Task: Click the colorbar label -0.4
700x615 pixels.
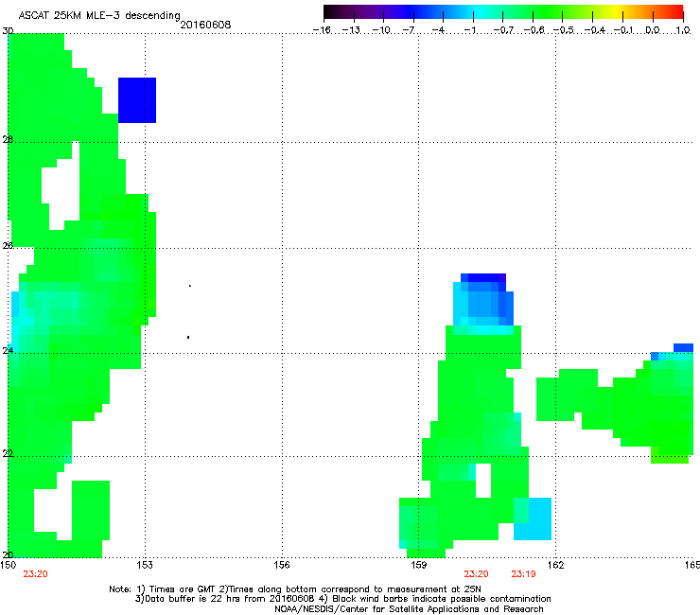Action: [x=595, y=30]
